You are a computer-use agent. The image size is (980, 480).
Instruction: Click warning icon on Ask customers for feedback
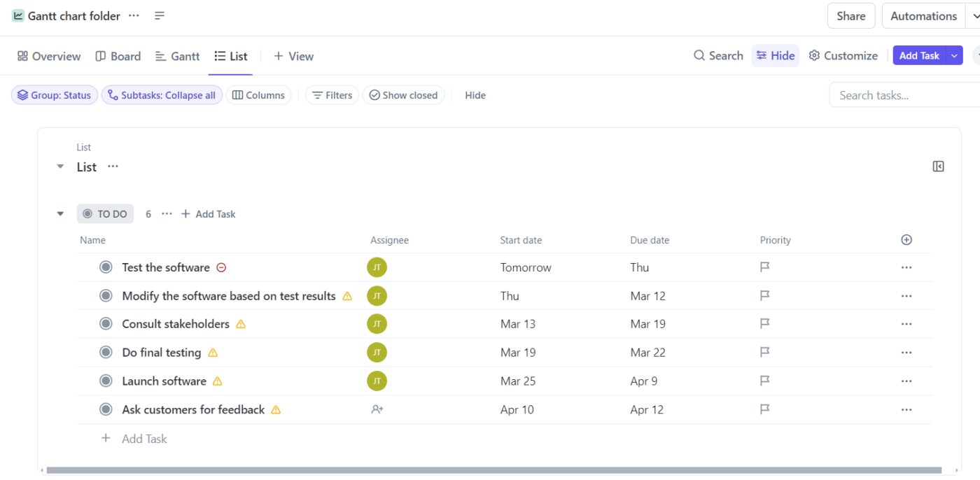276,410
